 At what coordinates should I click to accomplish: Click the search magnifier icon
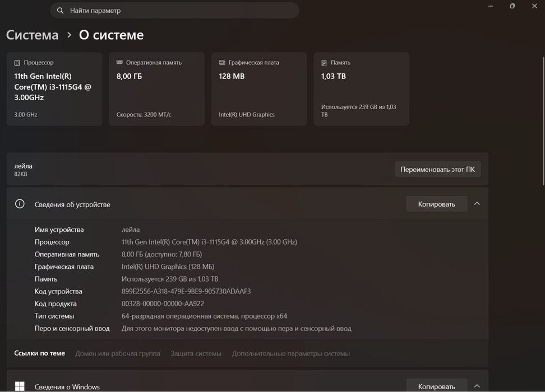click(60, 11)
